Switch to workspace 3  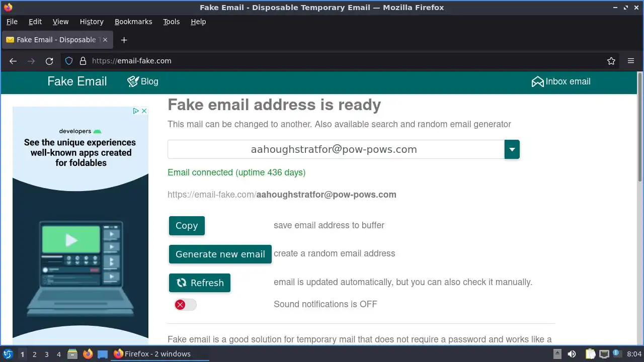[46, 354]
